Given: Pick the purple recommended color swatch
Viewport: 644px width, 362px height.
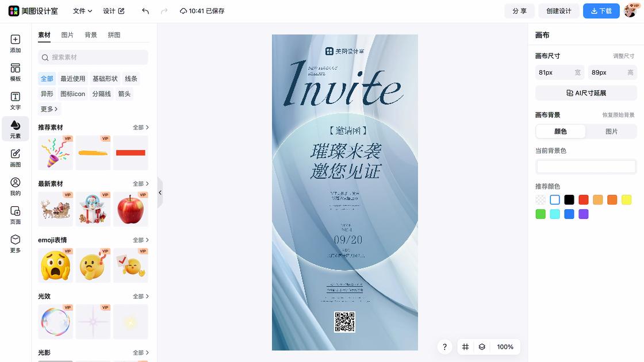Looking at the screenshot, I should pos(583,214).
